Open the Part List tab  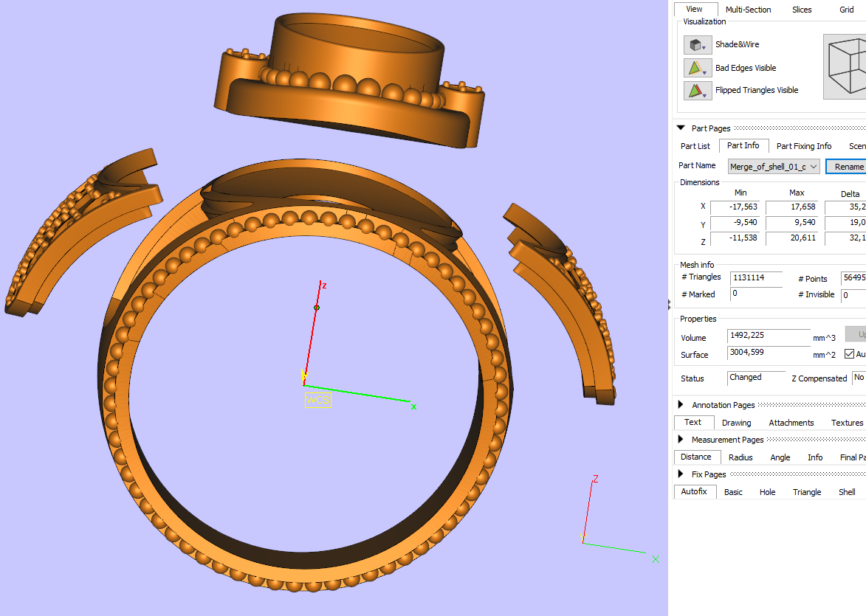pos(695,146)
